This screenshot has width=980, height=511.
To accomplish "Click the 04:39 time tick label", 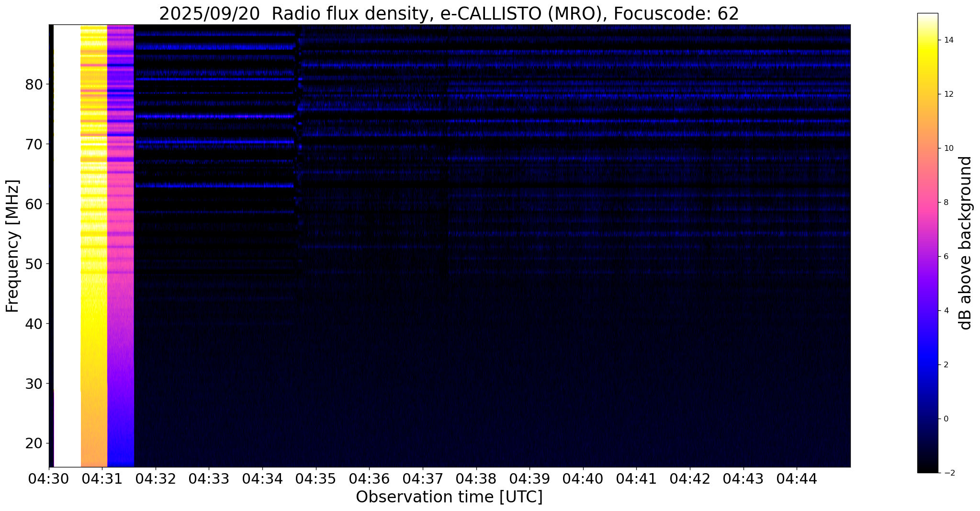I will (529, 478).
